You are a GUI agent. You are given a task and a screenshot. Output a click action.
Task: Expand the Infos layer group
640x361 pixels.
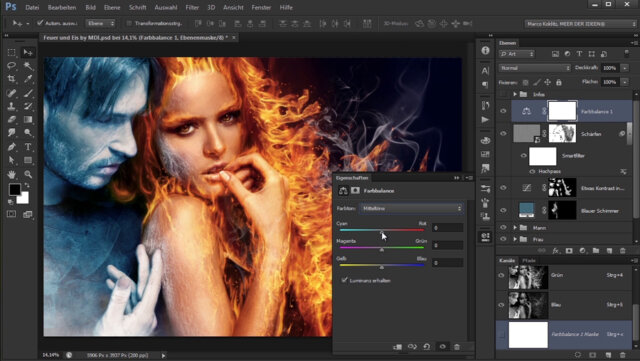[x=515, y=94]
